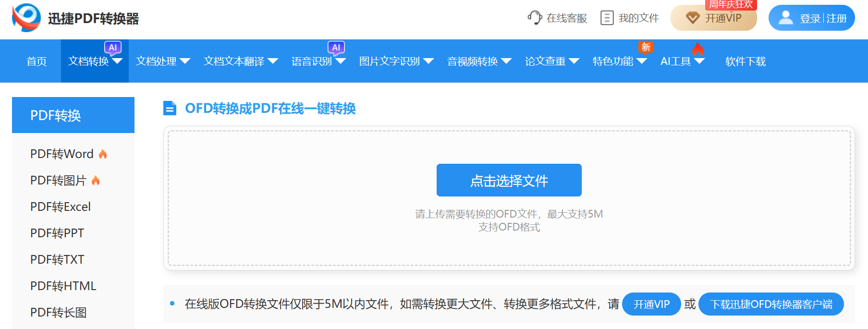
Task: Open 我的文件 text link
Action: pyautogui.click(x=639, y=18)
